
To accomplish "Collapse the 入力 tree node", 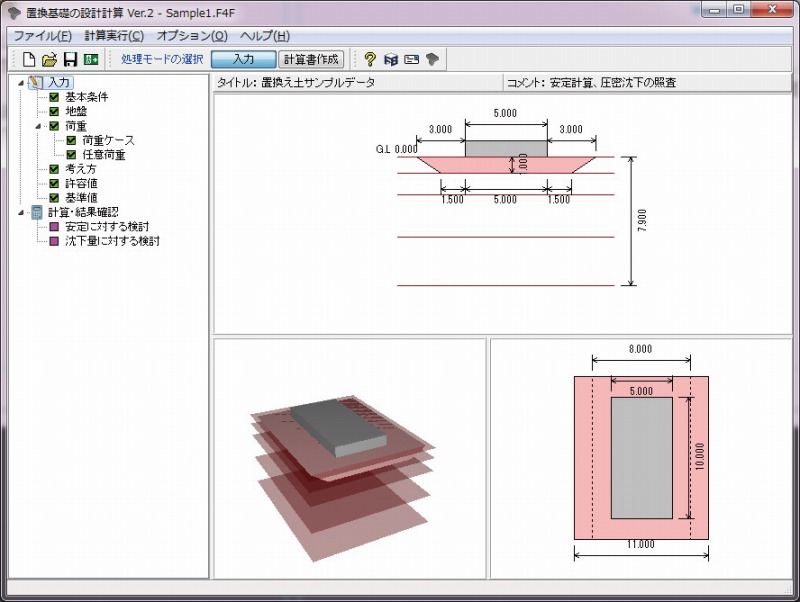I will click(21, 83).
